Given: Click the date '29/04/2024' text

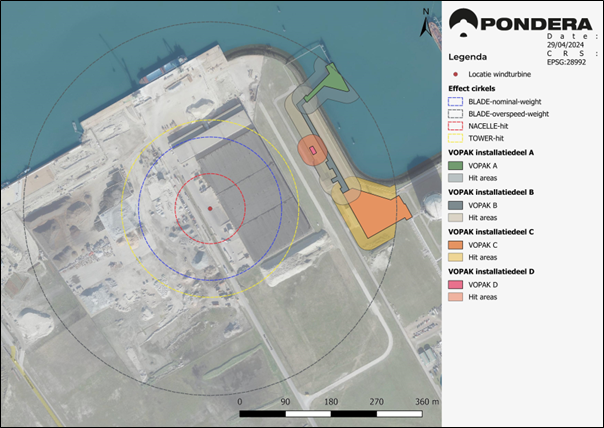Looking at the screenshot, I should (565, 45).
